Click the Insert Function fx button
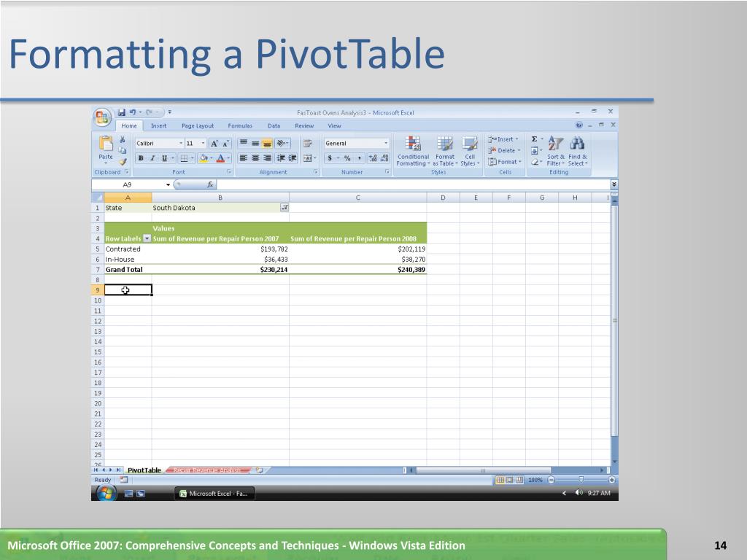 click(x=210, y=184)
